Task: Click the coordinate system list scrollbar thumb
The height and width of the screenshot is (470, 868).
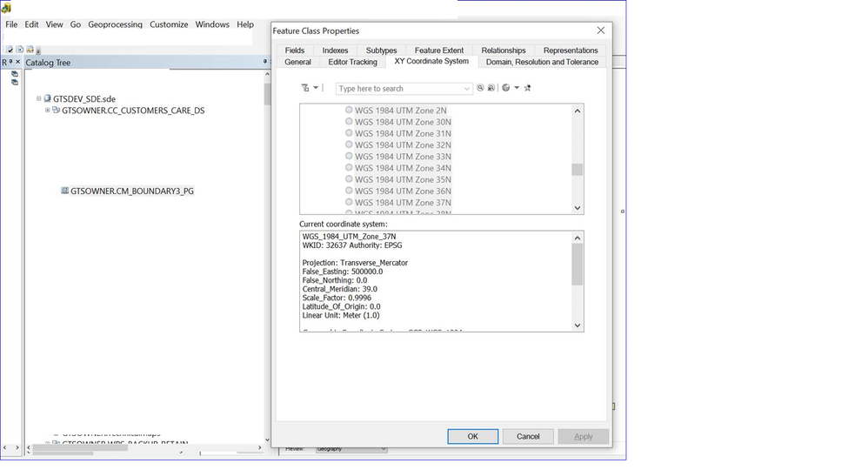Action: tap(577, 170)
